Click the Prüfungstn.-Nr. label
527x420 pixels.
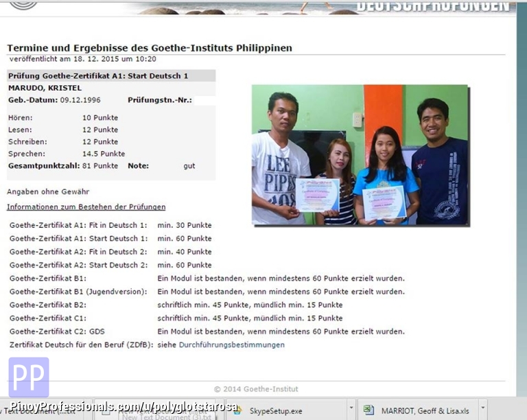pyautogui.click(x=160, y=100)
